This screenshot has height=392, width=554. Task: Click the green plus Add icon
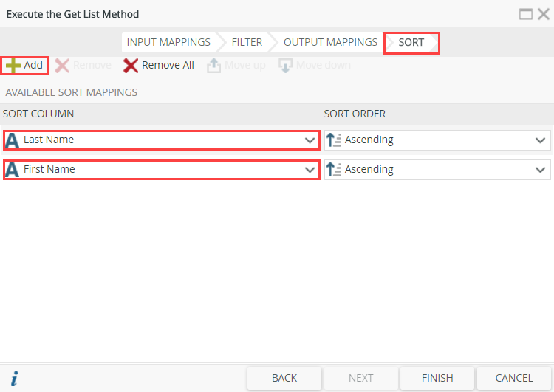[x=13, y=66]
